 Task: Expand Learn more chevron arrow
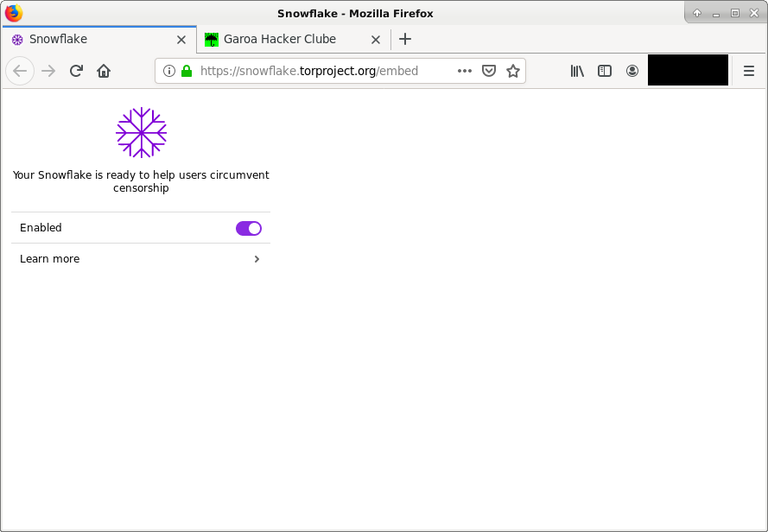pyautogui.click(x=257, y=259)
